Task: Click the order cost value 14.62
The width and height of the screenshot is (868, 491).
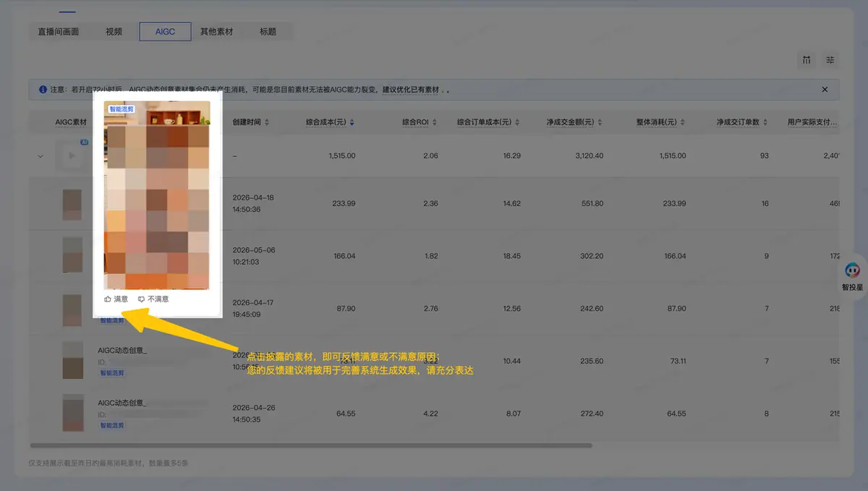Action: coord(511,204)
